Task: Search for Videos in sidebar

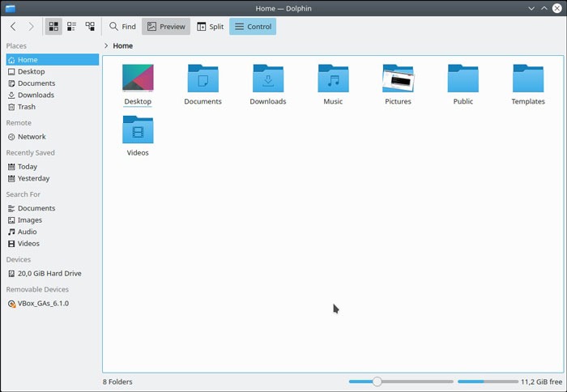Action: pos(53,243)
